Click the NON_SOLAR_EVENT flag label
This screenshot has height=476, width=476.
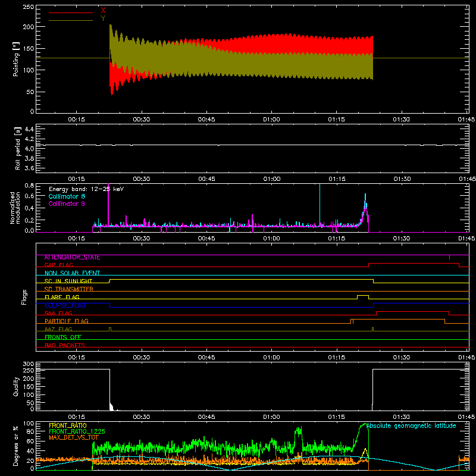click(72, 273)
